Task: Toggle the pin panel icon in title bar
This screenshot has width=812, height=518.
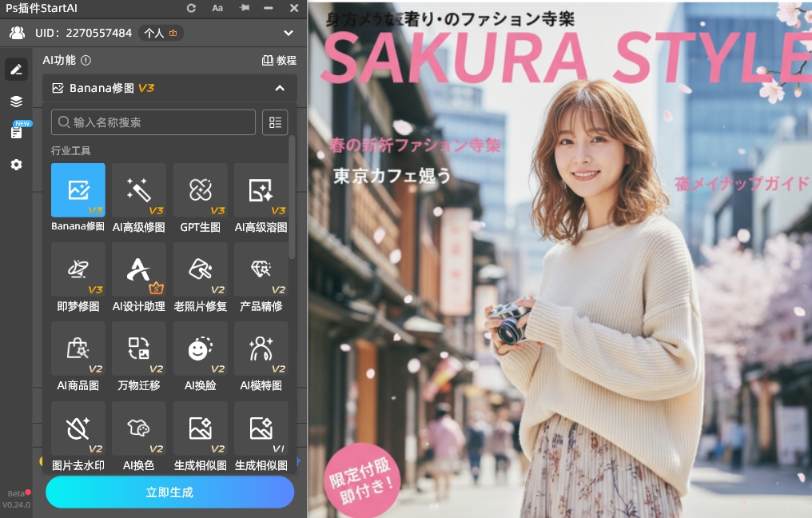Action: [245, 8]
